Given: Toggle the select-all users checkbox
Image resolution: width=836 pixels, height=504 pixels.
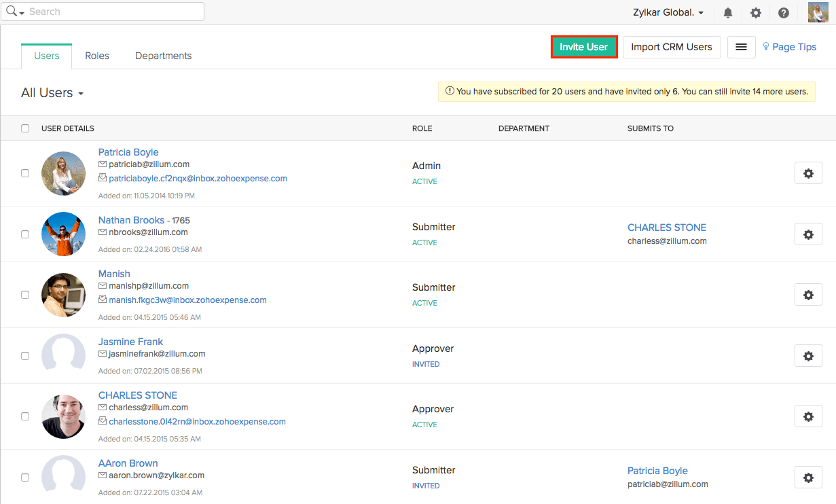Looking at the screenshot, I should pos(25,128).
